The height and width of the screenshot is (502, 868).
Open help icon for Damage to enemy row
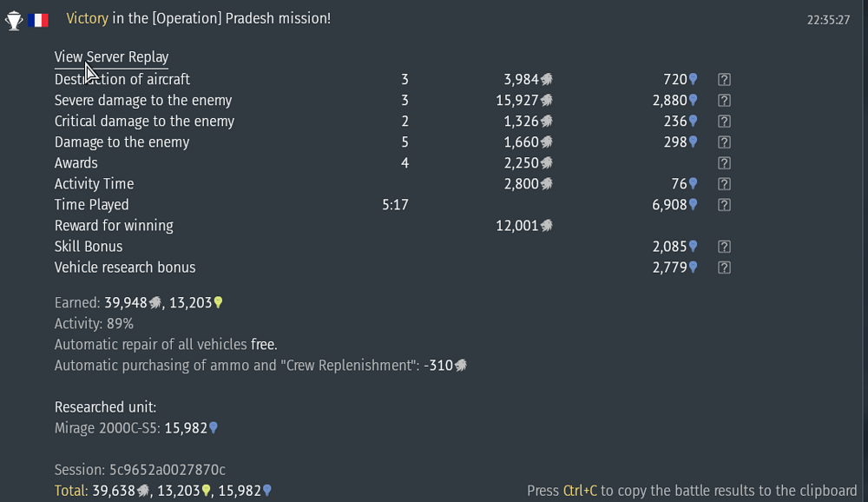724,142
